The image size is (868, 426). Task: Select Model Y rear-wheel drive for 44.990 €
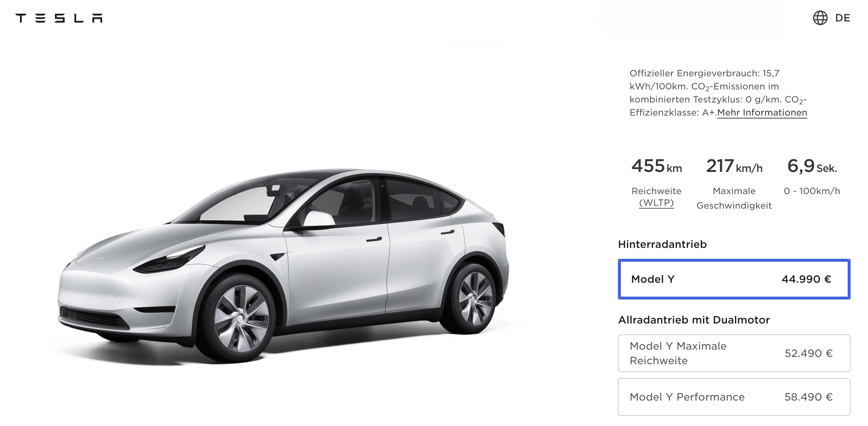click(734, 279)
